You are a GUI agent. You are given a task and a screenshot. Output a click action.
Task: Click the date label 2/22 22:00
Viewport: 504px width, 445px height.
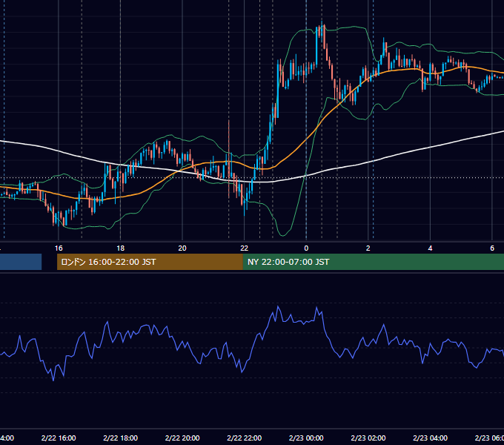(245, 438)
